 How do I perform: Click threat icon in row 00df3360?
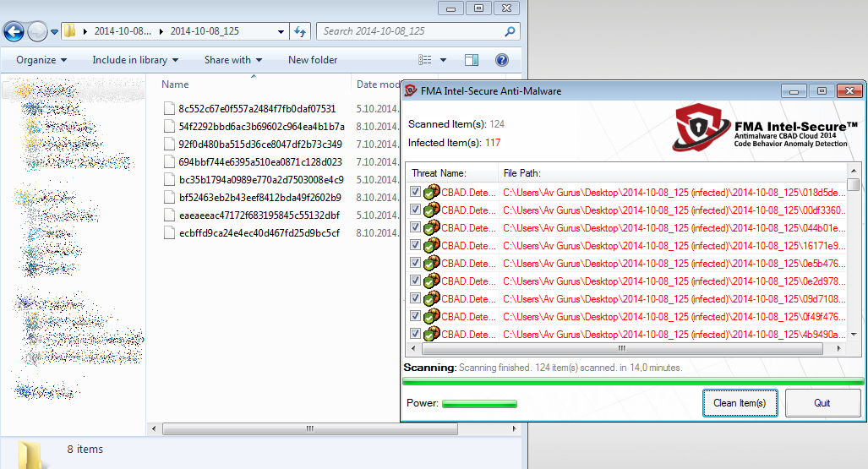point(432,210)
